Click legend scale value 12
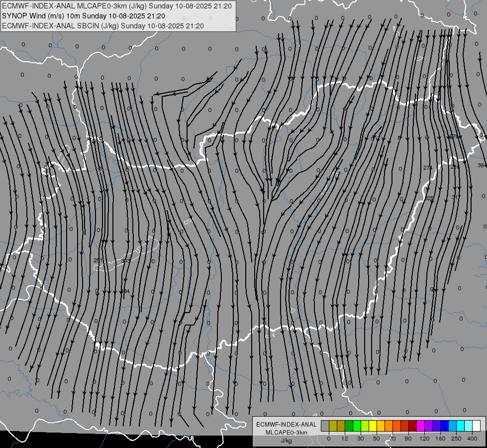Viewport: 487px width, 448px height. 345,439
